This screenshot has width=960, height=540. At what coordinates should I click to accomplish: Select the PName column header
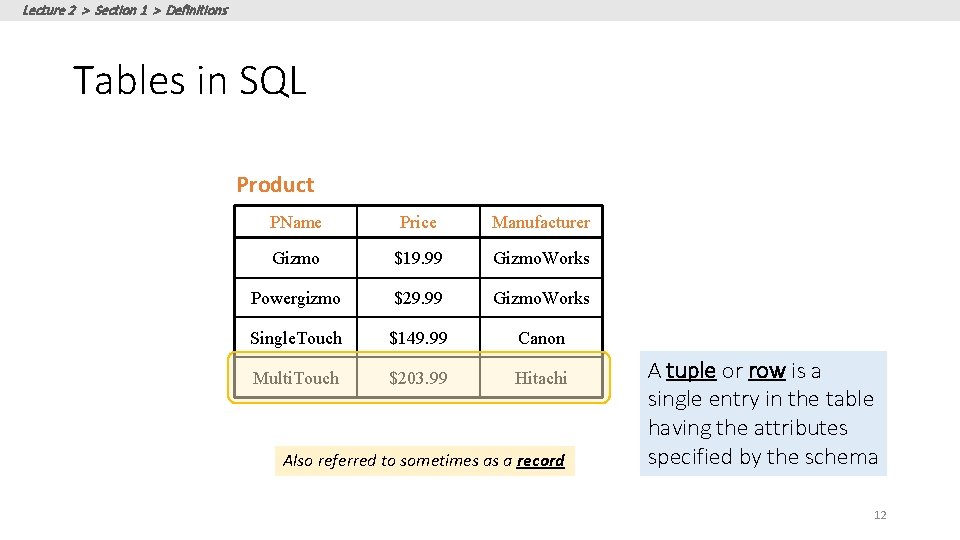pos(296,222)
